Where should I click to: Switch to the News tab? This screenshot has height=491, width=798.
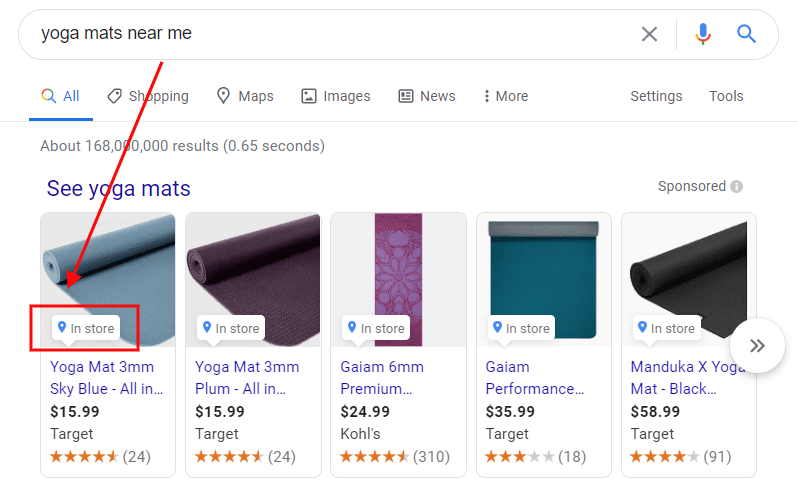[426, 96]
